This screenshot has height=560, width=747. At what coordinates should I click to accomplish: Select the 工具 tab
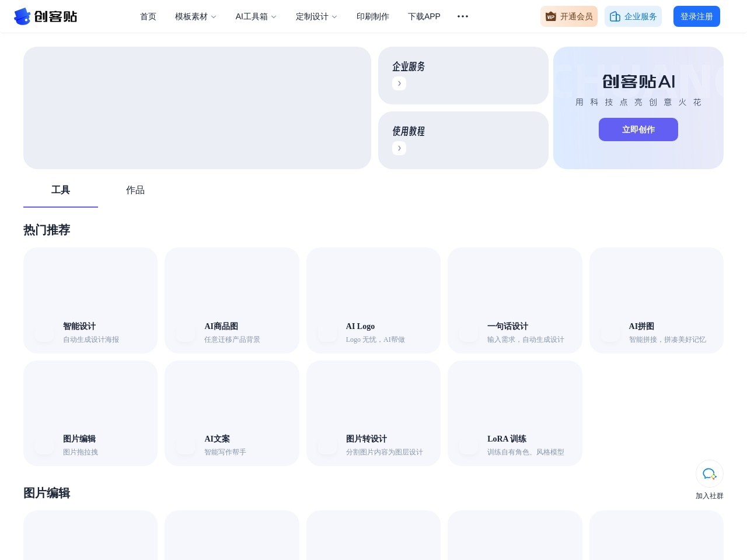tap(61, 190)
